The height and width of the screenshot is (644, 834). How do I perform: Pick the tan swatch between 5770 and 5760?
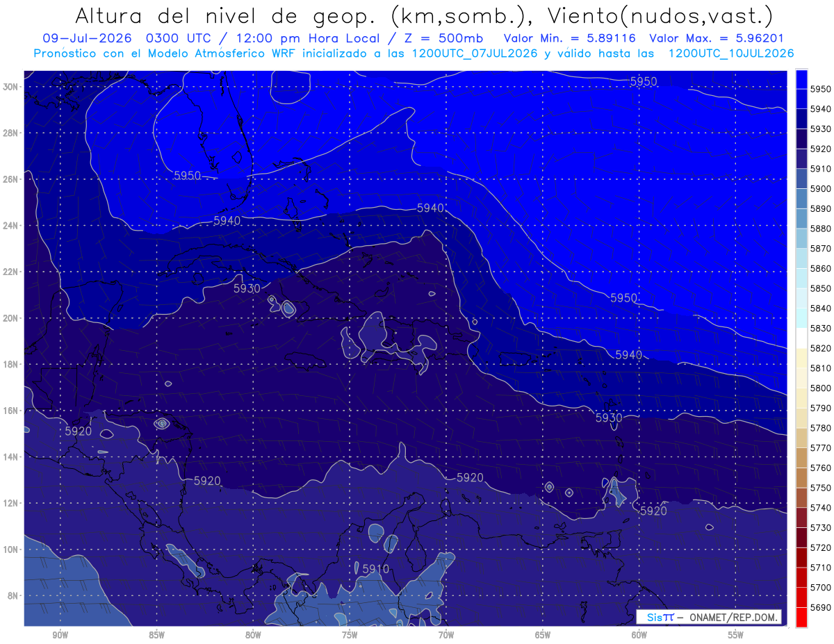(801, 457)
